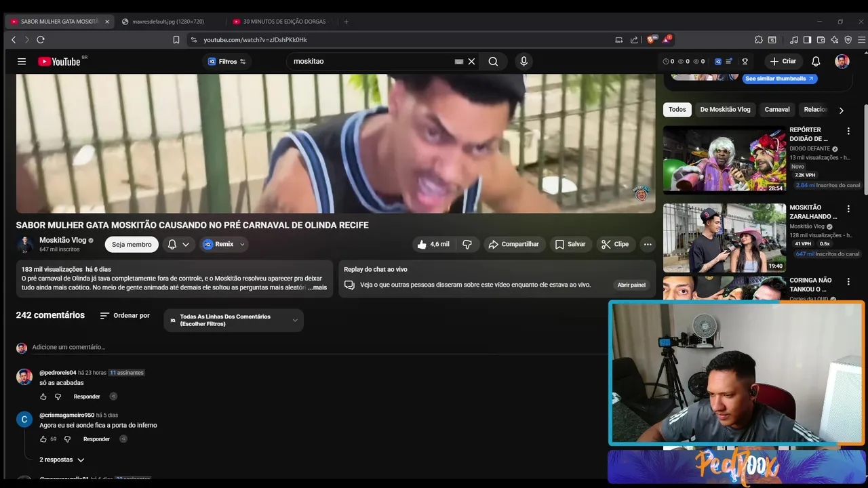This screenshot has height=488, width=868.
Task: Reload the page in browser
Action: click(x=41, y=40)
